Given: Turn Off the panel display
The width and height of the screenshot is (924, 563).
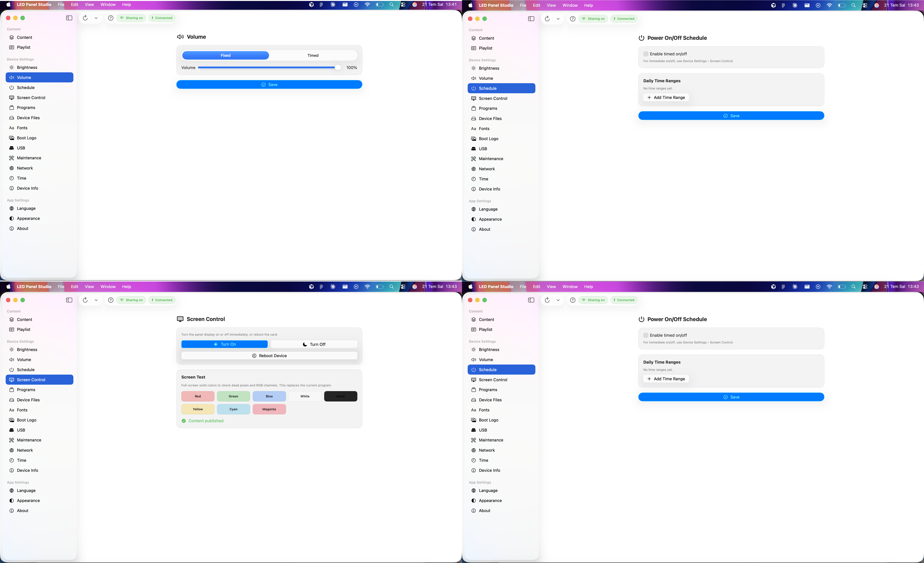Looking at the screenshot, I should tap(314, 344).
